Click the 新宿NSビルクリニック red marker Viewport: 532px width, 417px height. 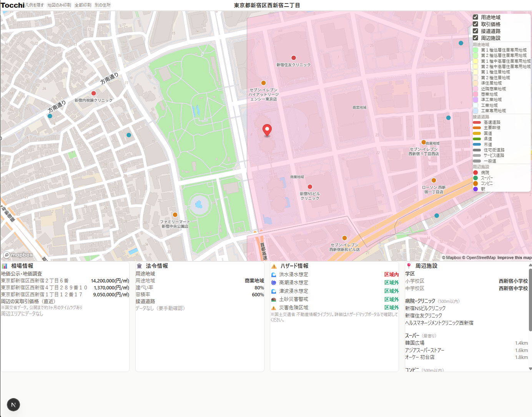310,187
